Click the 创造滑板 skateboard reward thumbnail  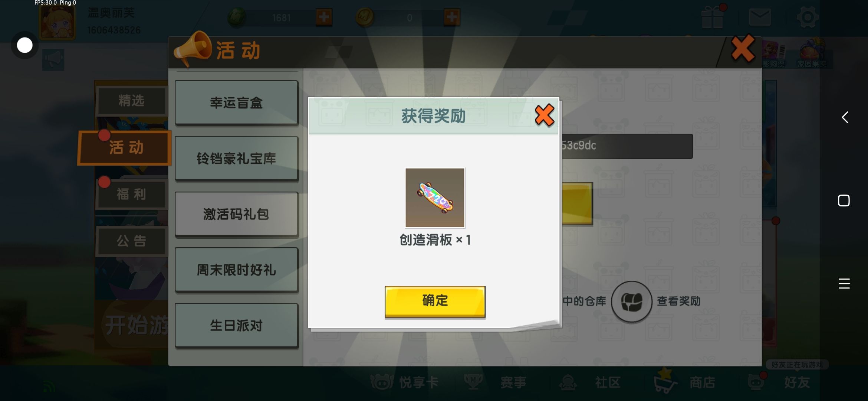pyautogui.click(x=435, y=198)
